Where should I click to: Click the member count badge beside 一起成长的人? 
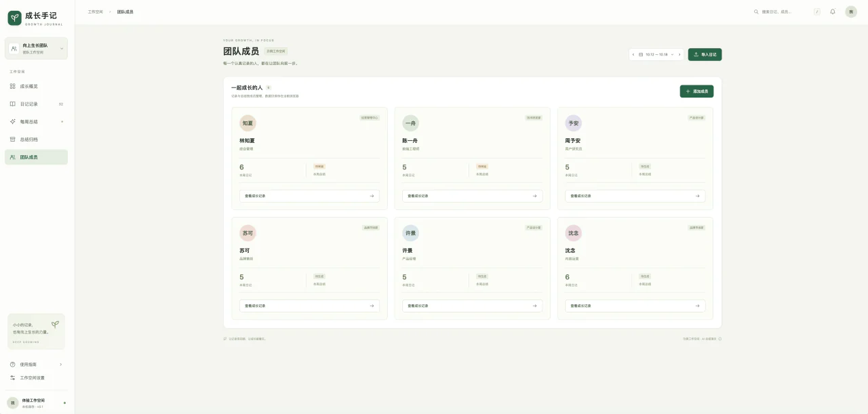269,87
